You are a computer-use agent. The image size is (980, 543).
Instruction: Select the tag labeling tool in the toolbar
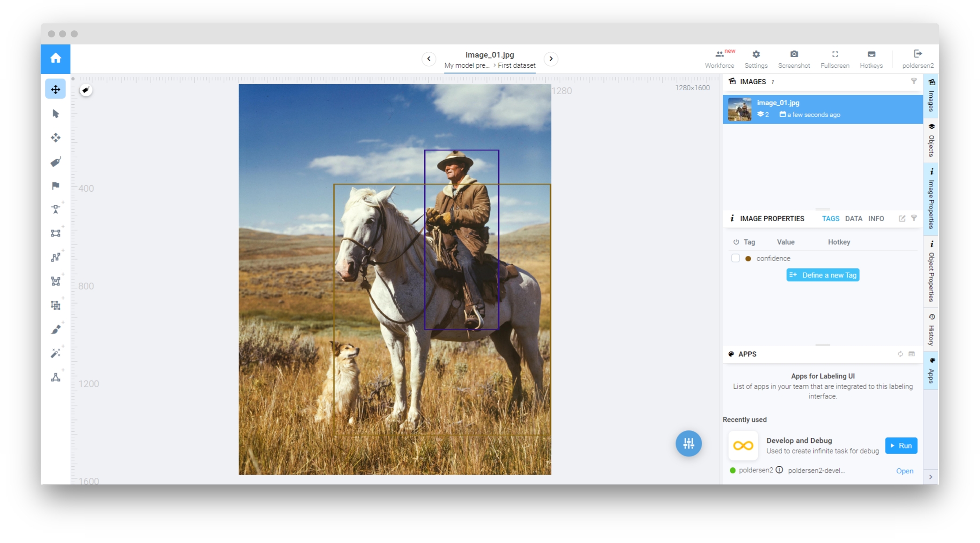56,162
